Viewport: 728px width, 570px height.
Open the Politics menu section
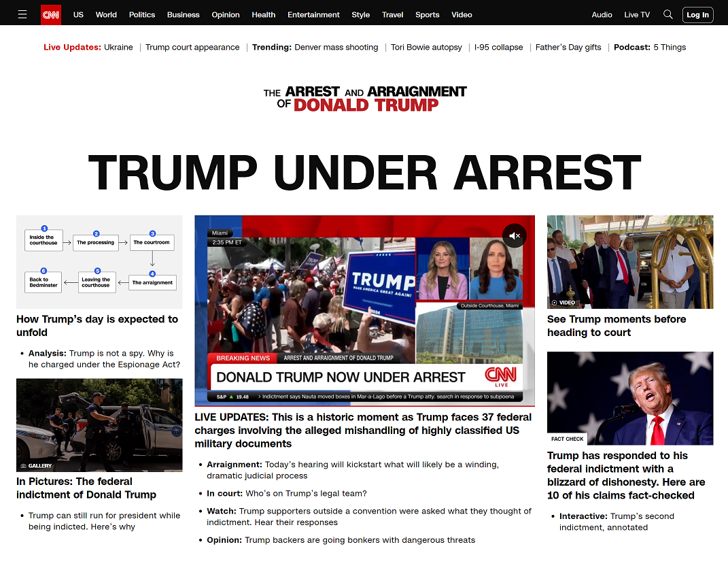pos(142,14)
